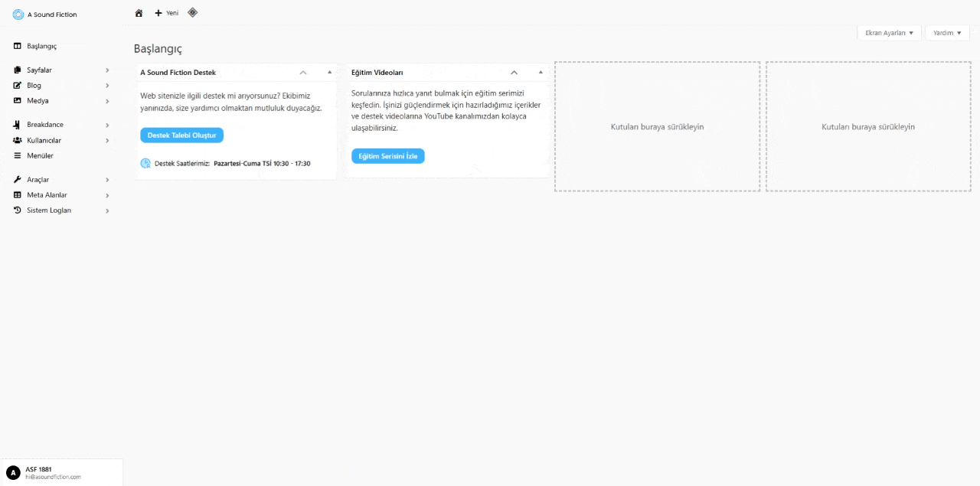Click the Sistem Logları history icon
This screenshot has height=486, width=980.
tap(17, 210)
